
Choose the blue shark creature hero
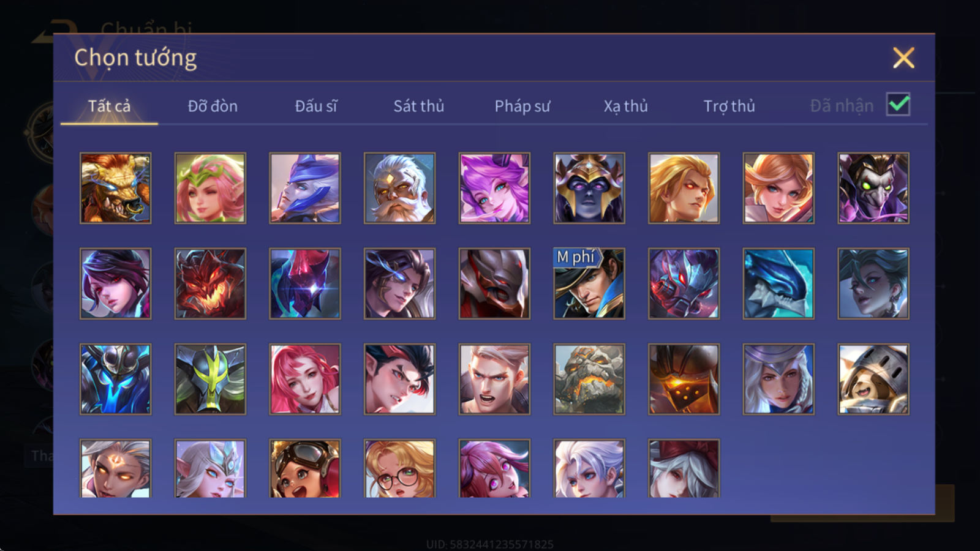click(778, 283)
